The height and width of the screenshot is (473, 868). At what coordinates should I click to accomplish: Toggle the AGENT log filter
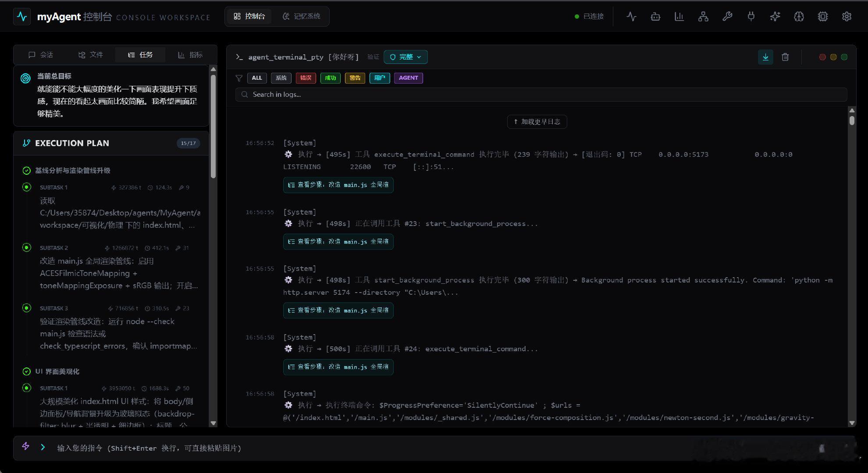click(x=408, y=78)
